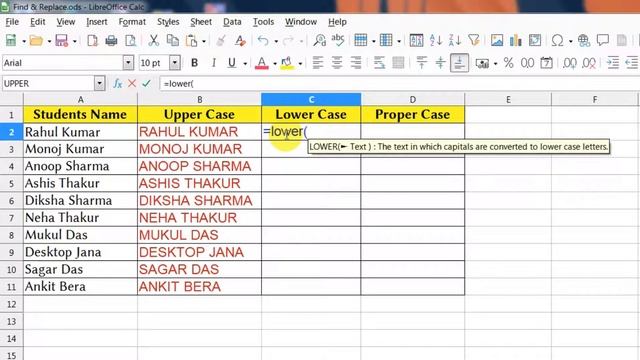Image resolution: width=640 pixels, height=360 pixels.
Task: Toggle Wrap Text
Action: coord(379,63)
